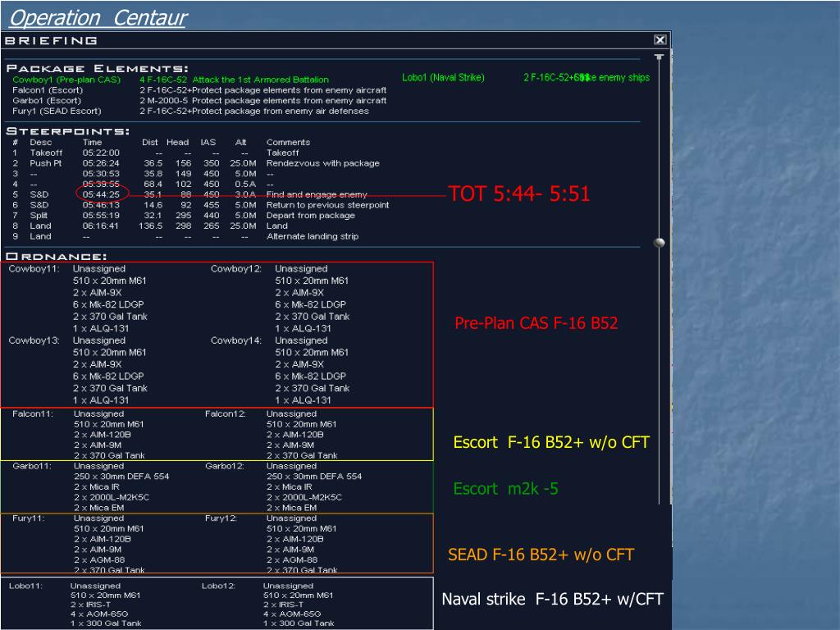Click 'Return to previous steerpoint' comment

[x=327, y=204]
